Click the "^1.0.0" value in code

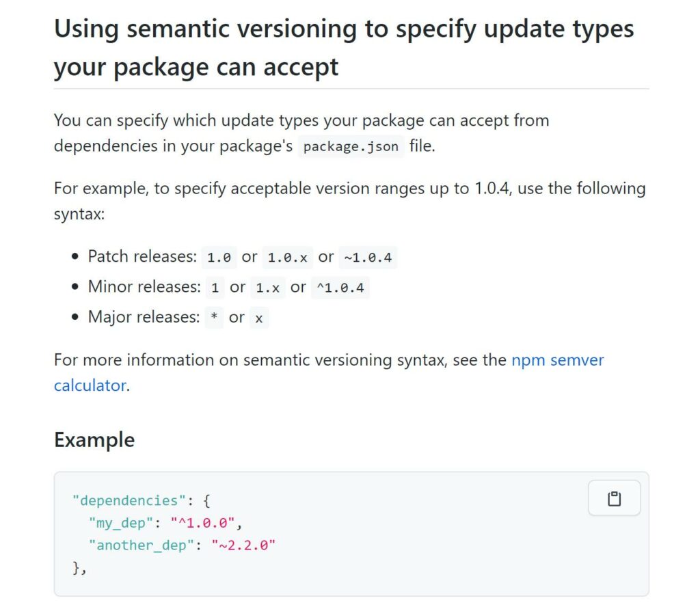pos(206,523)
